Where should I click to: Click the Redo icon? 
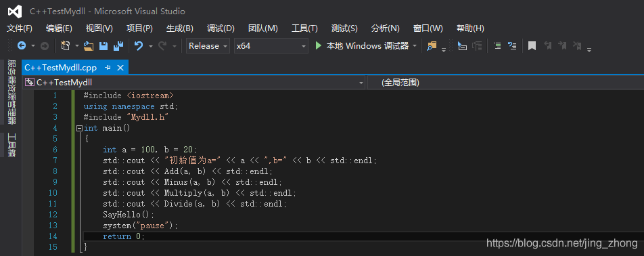162,46
